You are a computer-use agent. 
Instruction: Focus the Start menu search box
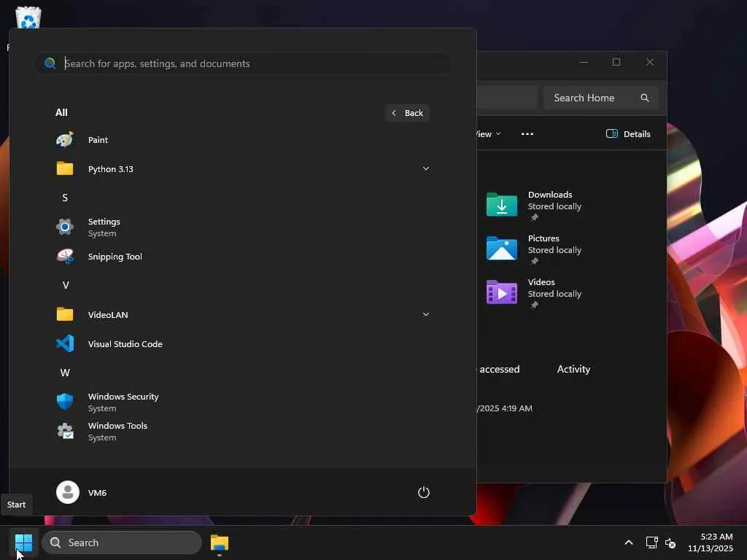pos(243,63)
